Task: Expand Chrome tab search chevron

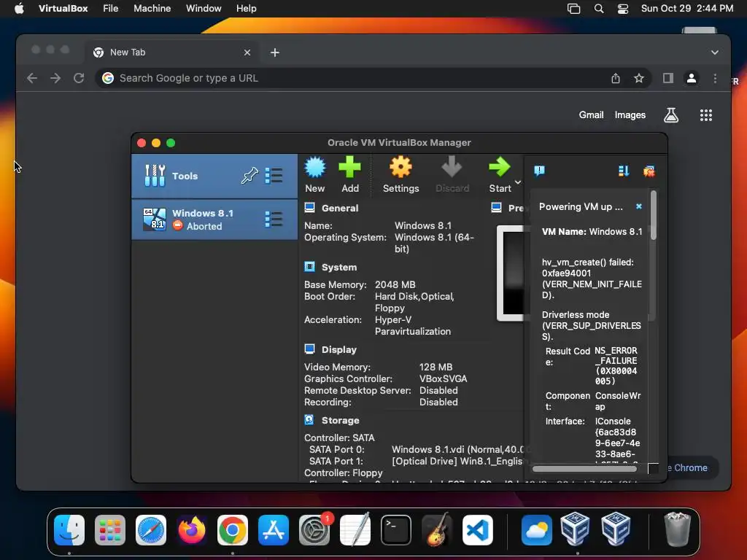Action: click(715, 52)
